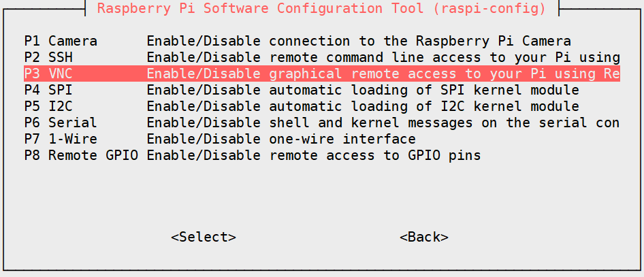Choose the P8 Remote GPIO option
644x277 pixels.
point(81,155)
